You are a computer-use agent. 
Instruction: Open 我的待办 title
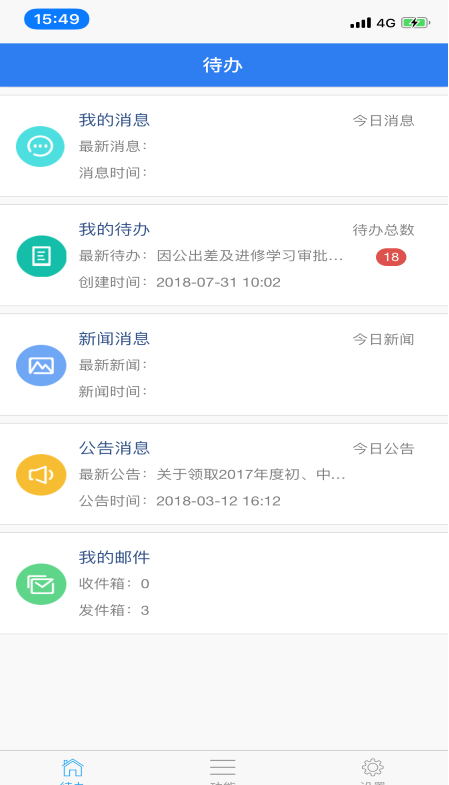click(114, 229)
